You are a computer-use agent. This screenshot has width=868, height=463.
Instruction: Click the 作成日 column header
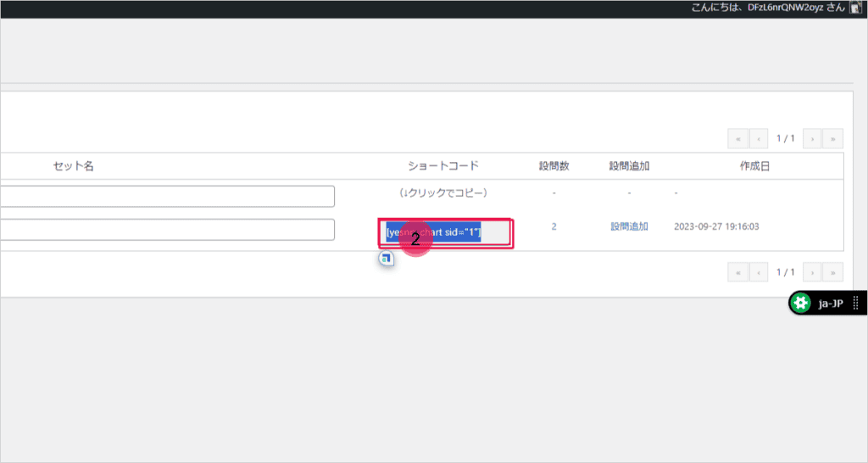point(754,166)
